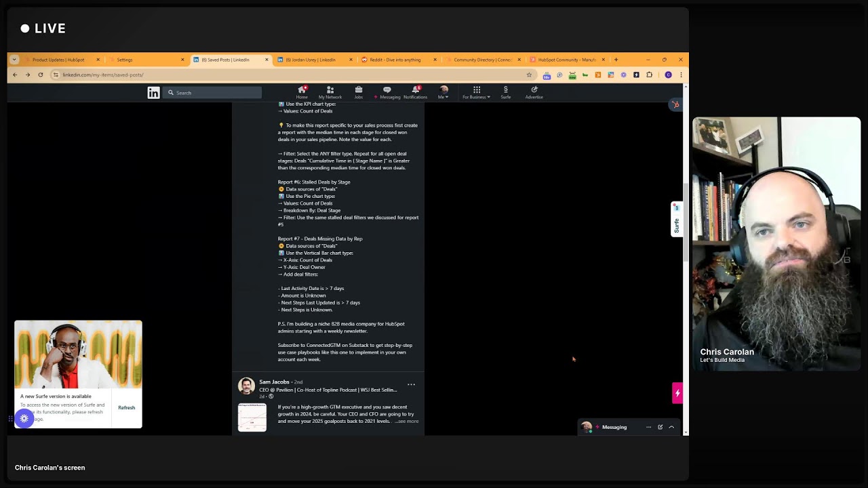Screen dimensions: 868x488
Task: Open the purple gear extension icon
Action: pos(623,75)
